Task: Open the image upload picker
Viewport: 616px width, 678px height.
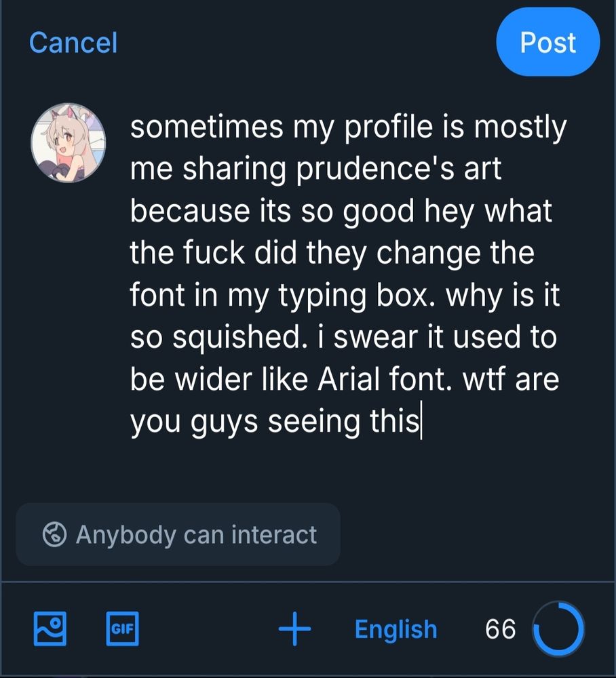Action: [x=50, y=629]
